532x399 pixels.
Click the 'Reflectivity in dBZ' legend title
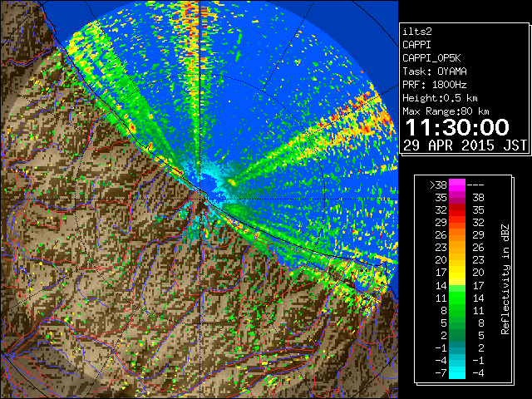505,279
